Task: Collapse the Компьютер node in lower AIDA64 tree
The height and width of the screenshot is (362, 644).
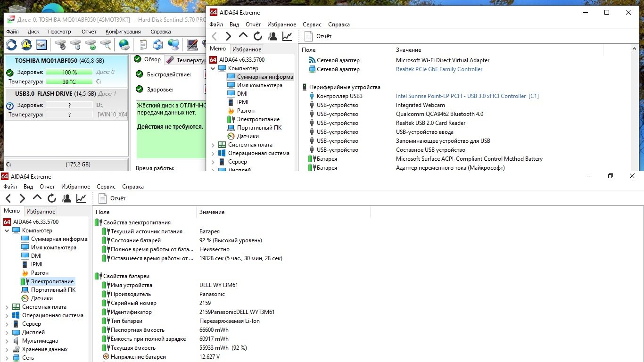Action: click(7, 230)
